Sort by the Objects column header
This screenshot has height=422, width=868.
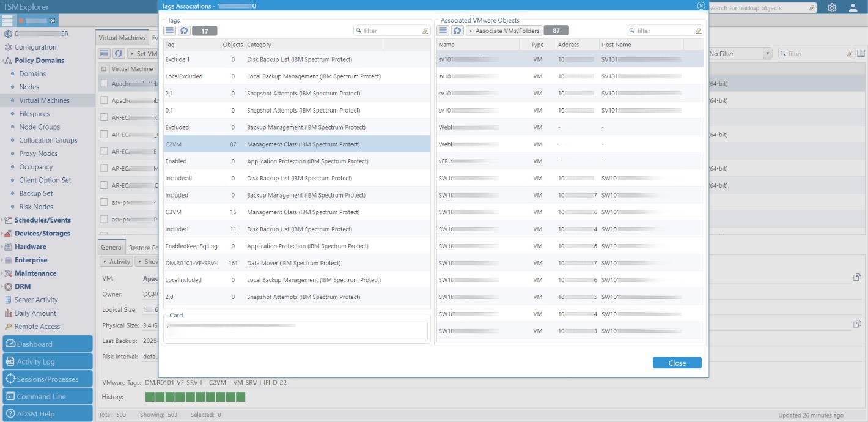pyautogui.click(x=233, y=45)
